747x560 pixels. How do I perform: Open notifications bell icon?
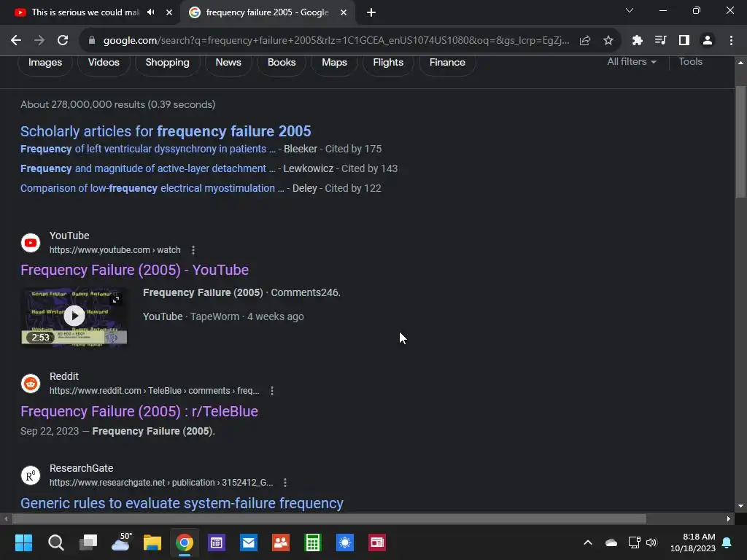727,542
